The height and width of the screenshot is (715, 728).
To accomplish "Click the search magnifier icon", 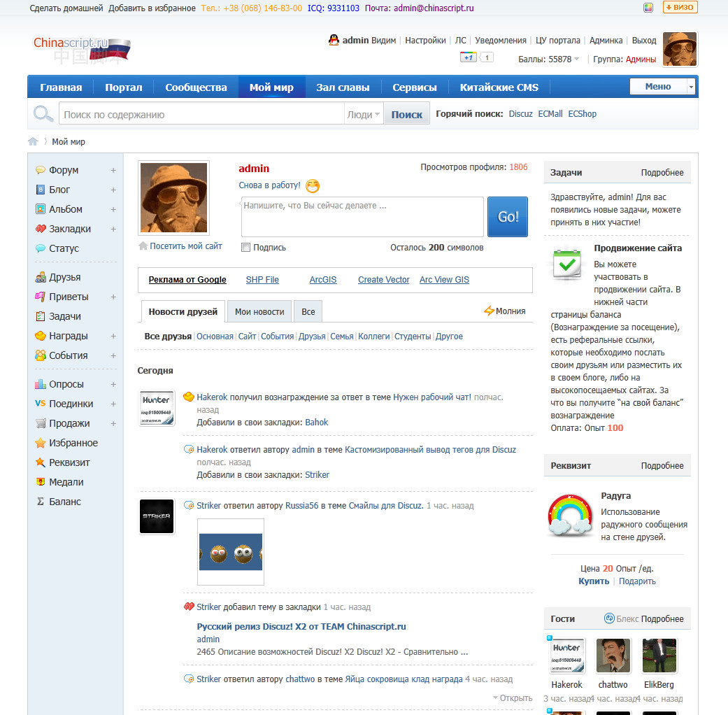I will point(43,113).
